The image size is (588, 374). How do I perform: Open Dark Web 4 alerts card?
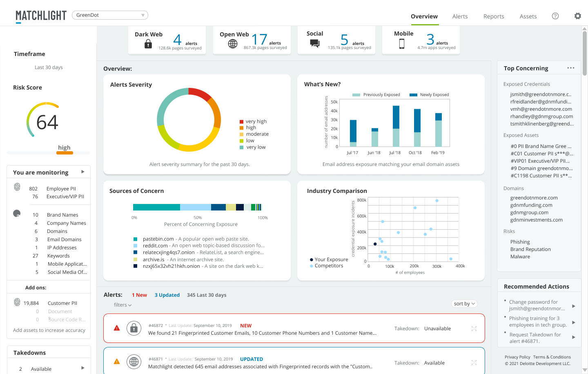coord(167,40)
